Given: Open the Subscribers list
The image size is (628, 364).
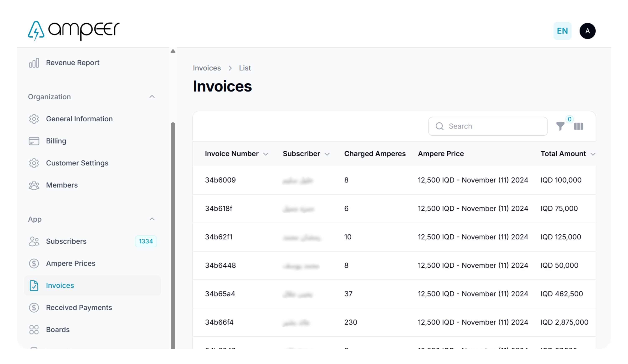Looking at the screenshot, I should pos(66,241).
